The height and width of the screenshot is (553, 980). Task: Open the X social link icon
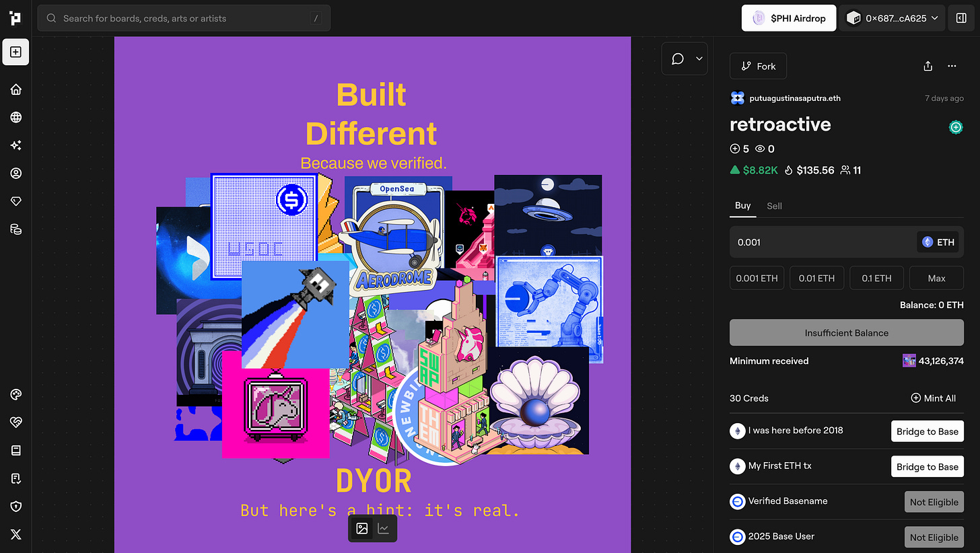click(15, 534)
